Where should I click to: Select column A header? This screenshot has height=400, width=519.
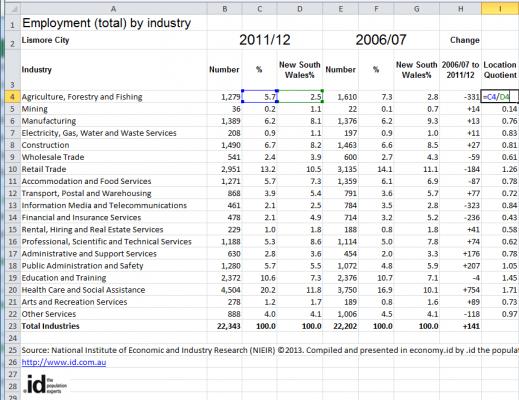[113, 9]
